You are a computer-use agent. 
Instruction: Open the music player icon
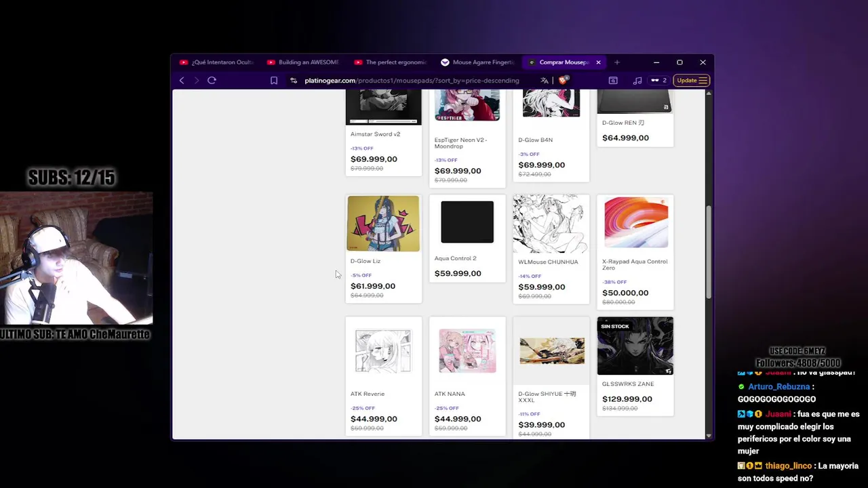tap(637, 81)
